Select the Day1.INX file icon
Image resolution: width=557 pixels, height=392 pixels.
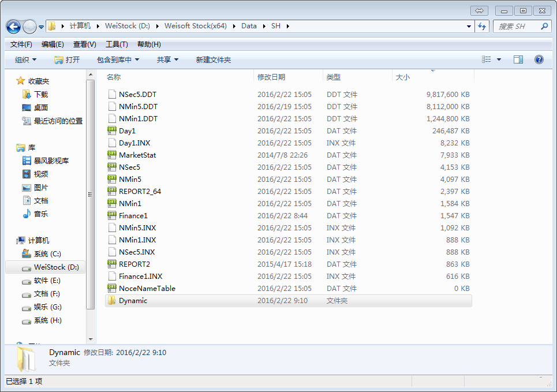(112, 143)
